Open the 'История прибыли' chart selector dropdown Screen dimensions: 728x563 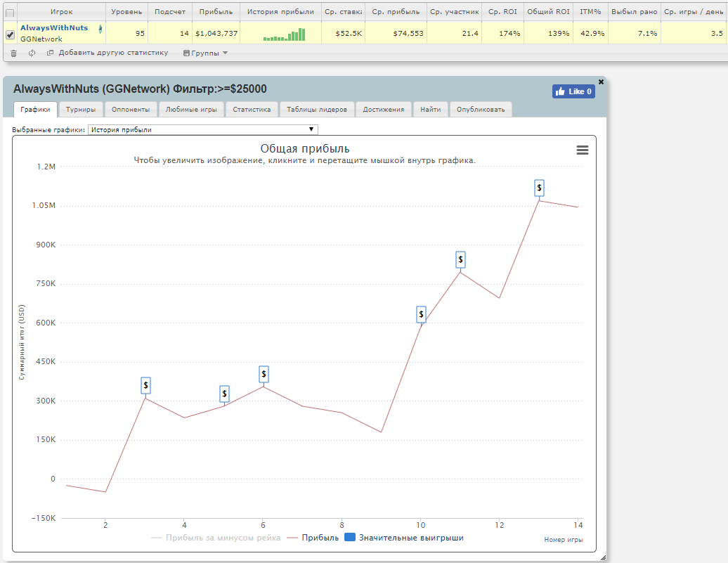pos(203,129)
